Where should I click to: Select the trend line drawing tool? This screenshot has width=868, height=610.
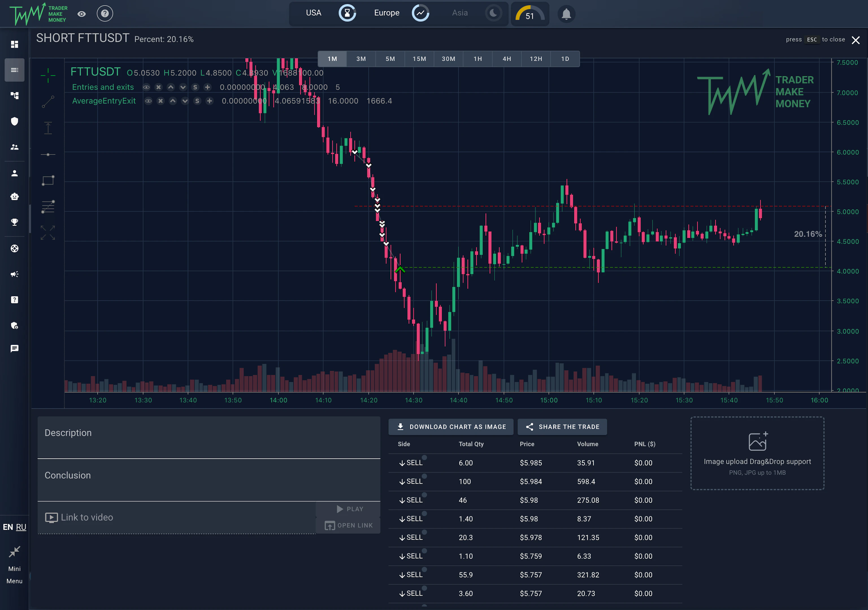tap(48, 101)
